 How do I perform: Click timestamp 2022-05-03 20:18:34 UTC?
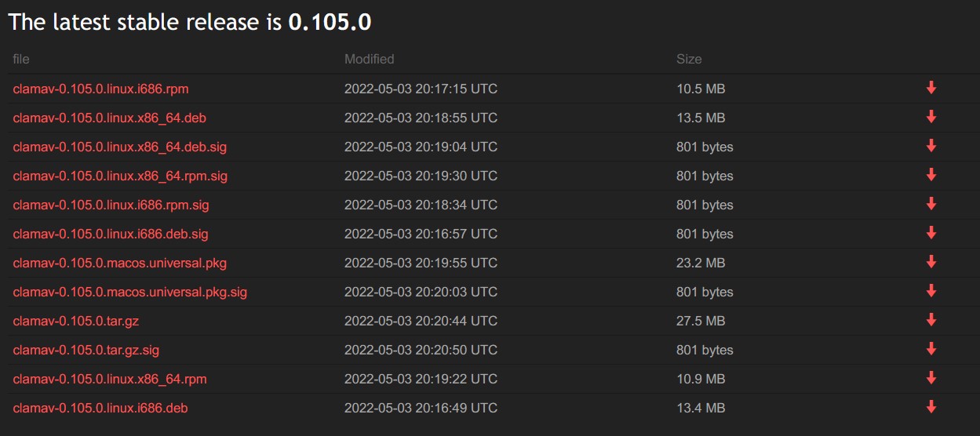(421, 205)
